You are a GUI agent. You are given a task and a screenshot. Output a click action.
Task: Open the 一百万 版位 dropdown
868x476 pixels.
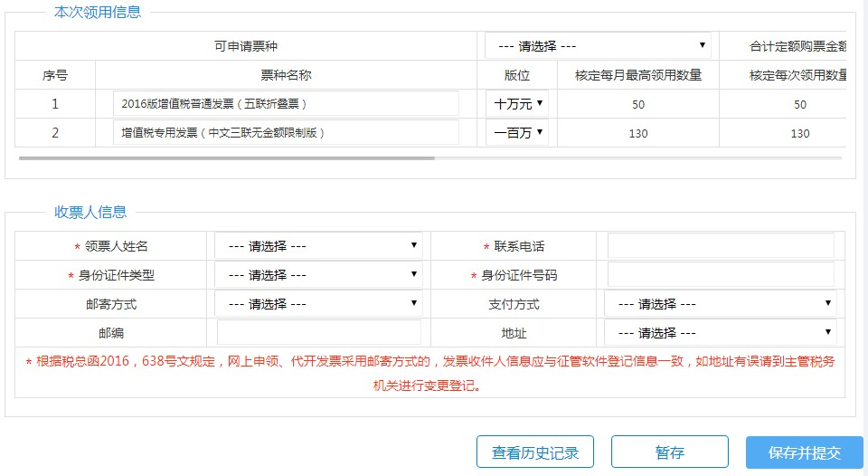pyautogui.click(x=517, y=132)
